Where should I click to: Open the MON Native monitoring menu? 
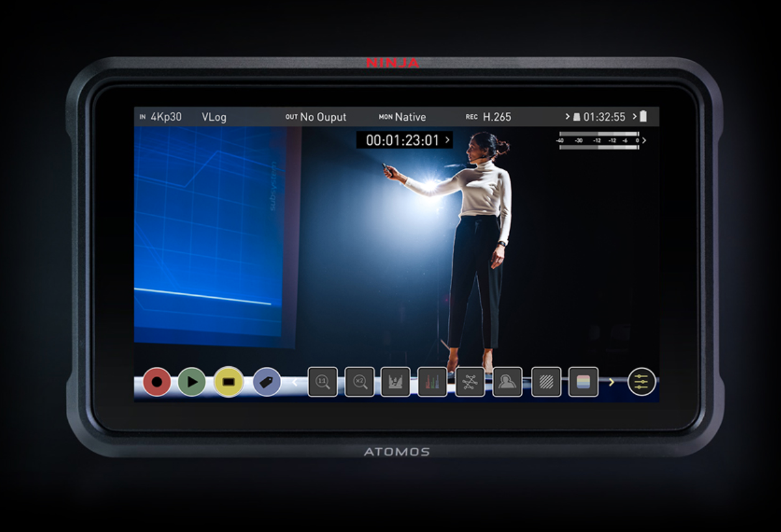(402, 116)
